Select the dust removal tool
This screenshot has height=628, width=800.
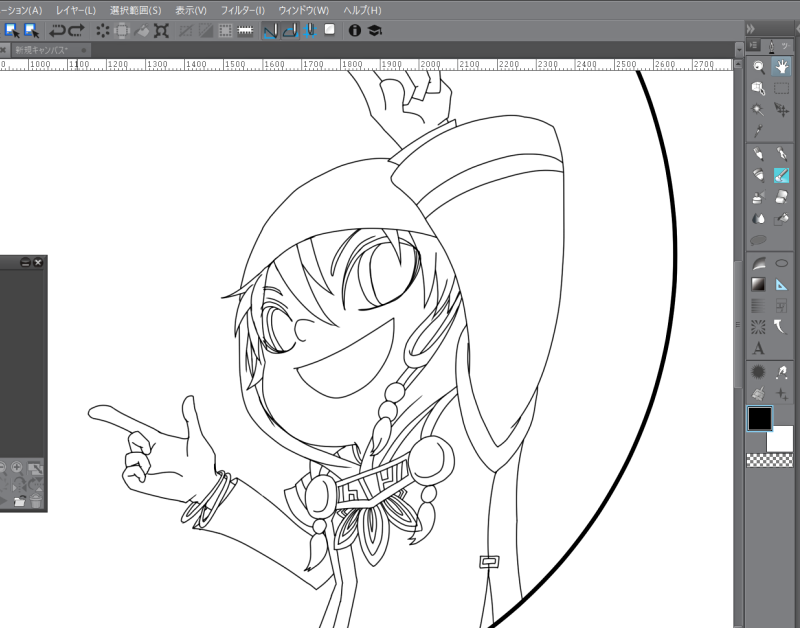(x=759, y=393)
